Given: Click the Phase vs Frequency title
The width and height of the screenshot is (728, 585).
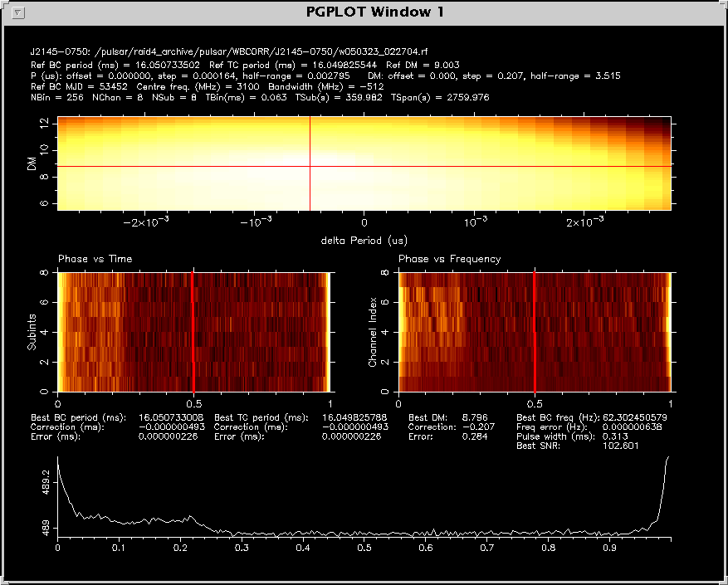Looking at the screenshot, I should (449, 259).
